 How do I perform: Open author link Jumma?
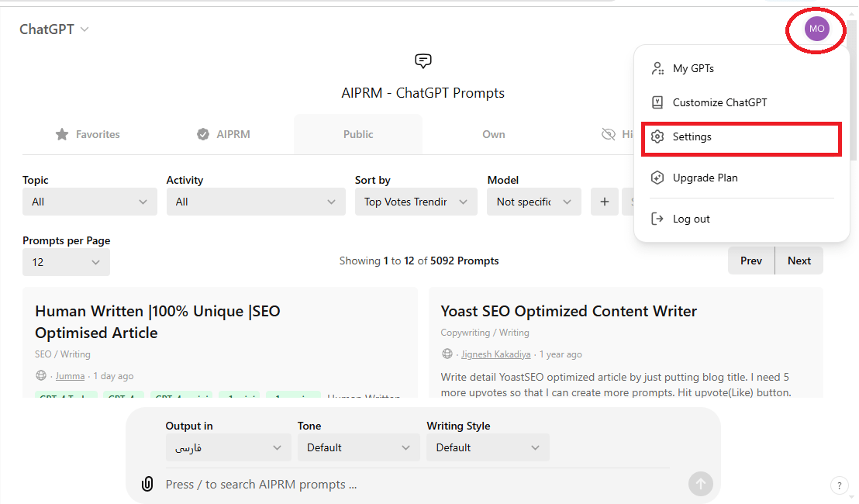pos(70,376)
